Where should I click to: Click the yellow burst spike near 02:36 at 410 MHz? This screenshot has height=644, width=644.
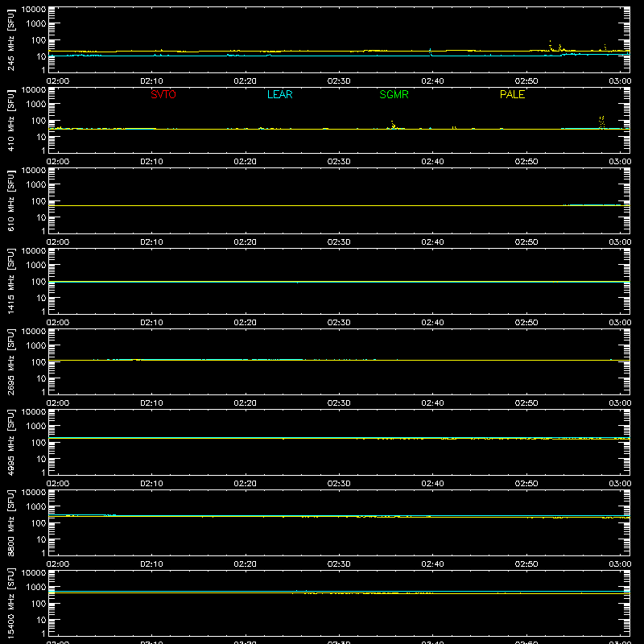point(393,125)
